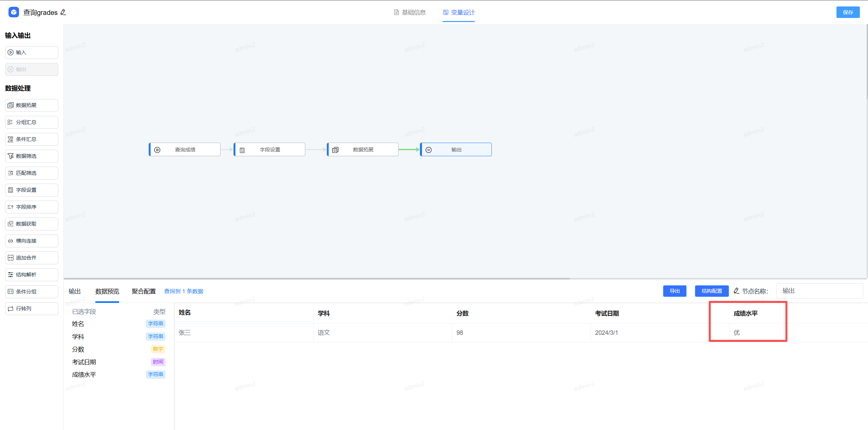Switch to the 基础信息 tab
This screenshot has height=430, width=868.
coord(410,13)
